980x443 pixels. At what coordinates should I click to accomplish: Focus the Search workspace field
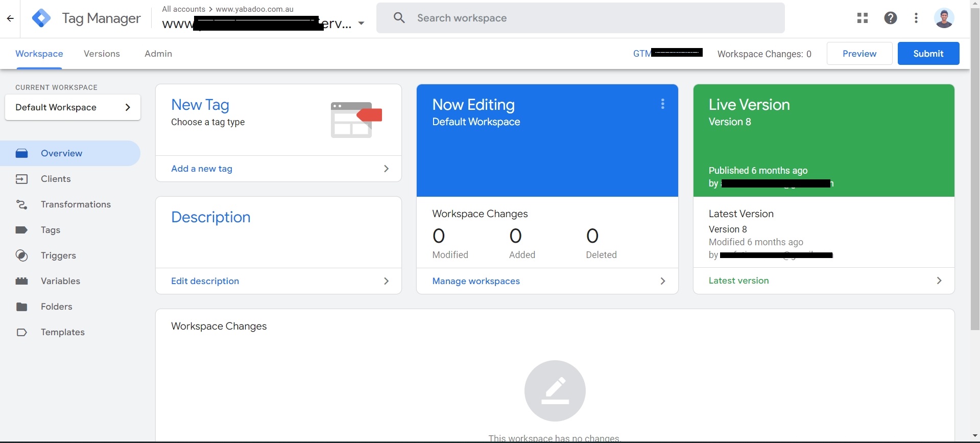tap(580, 18)
